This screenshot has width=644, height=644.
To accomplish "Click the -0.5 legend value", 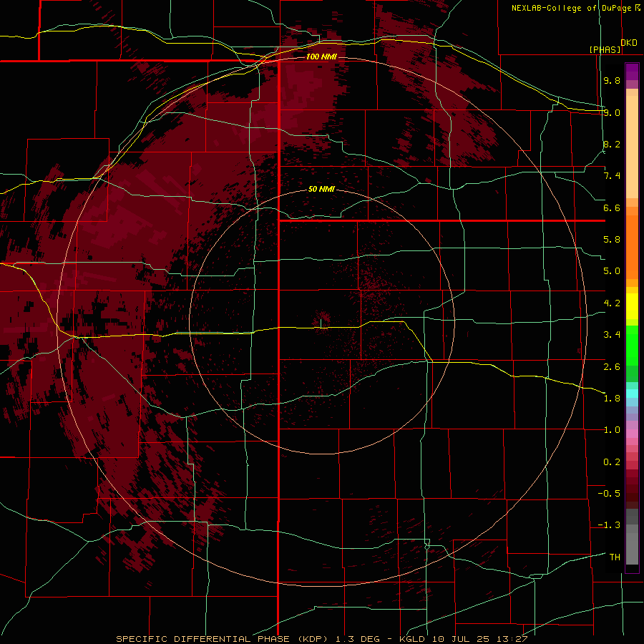I will 609,494.
